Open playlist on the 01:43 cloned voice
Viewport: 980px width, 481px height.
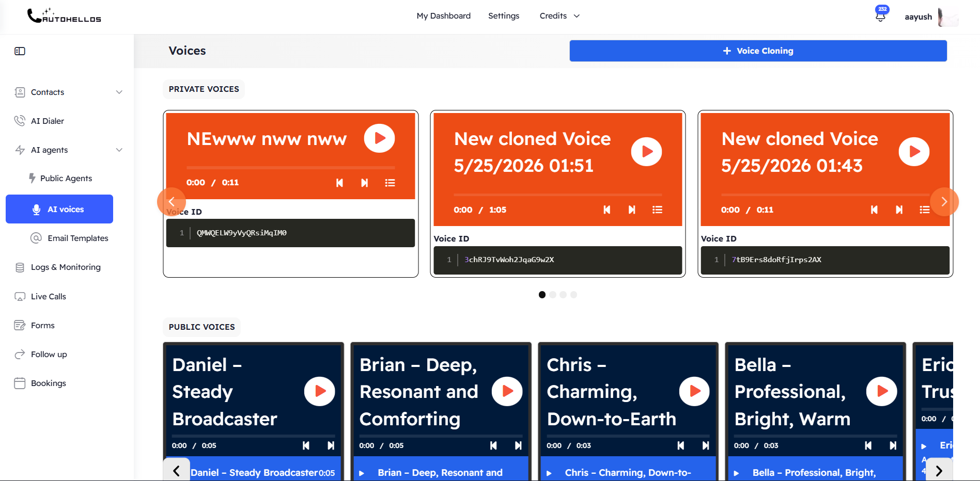click(x=925, y=210)
